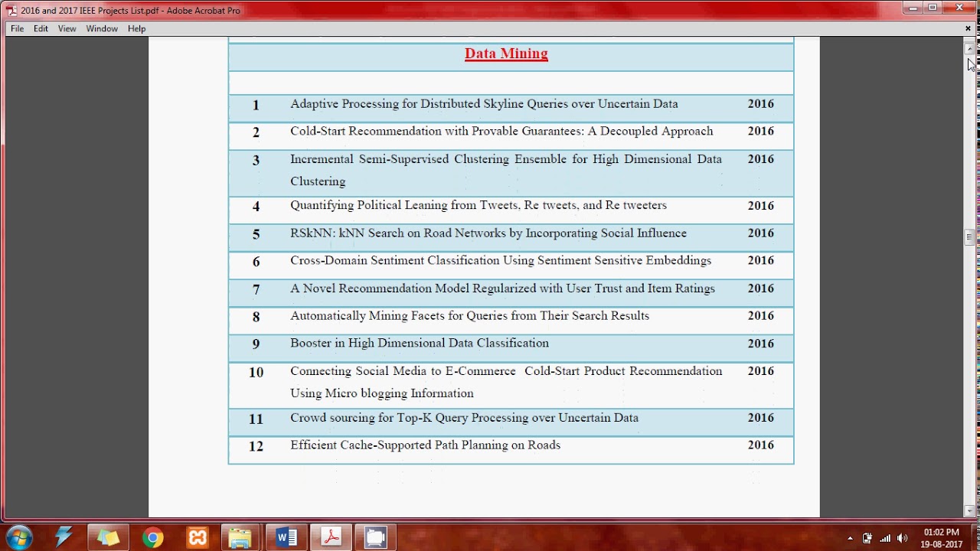Launch the lightning bolt app from taskbar
The height and width of the screenshot is (551, 980).
[64, 538]
